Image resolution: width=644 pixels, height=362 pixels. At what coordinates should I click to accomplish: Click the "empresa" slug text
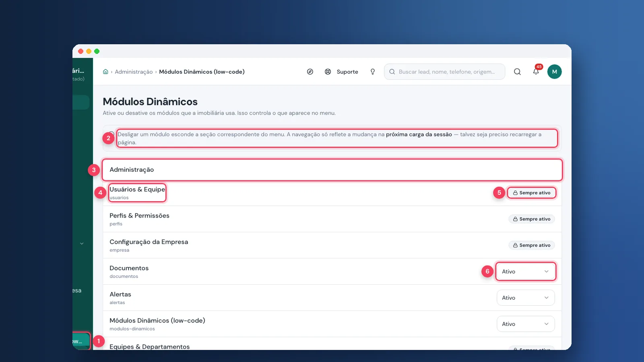tap(119, 250)
